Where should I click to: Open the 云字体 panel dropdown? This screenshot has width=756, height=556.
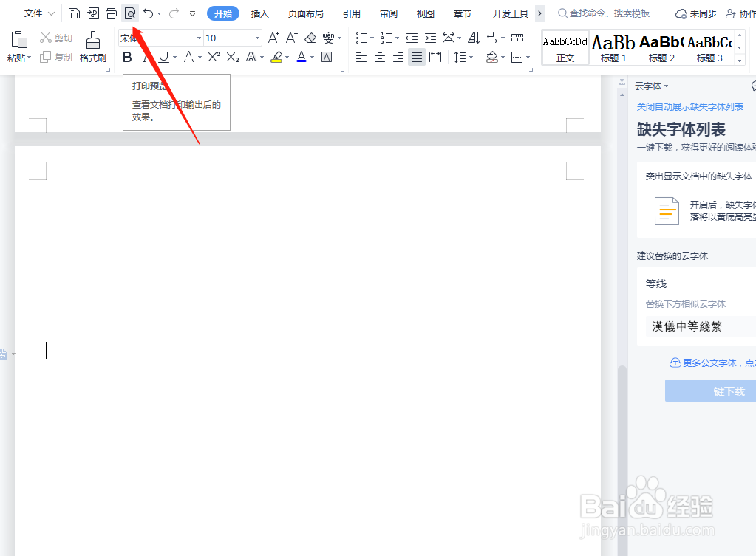click(667, 86)
